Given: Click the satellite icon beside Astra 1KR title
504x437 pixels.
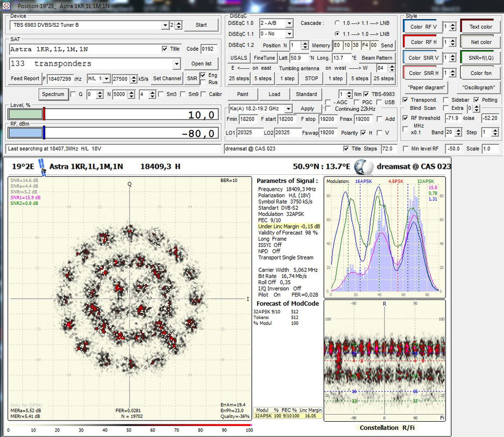Looking at the screenshot, I should [x=42, y=167].
